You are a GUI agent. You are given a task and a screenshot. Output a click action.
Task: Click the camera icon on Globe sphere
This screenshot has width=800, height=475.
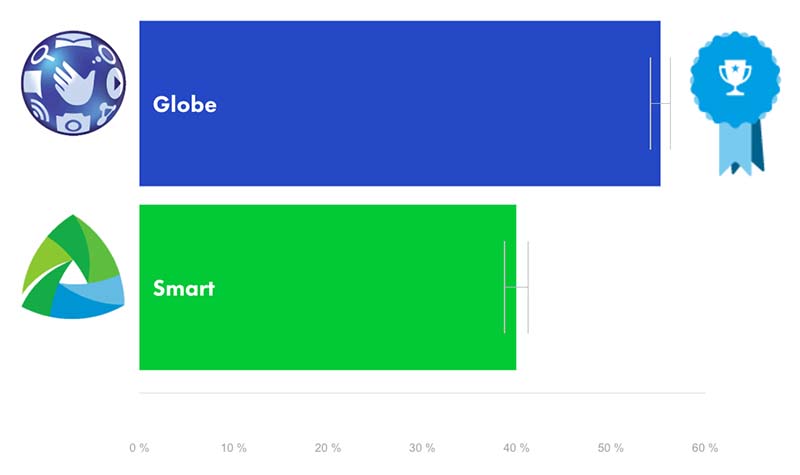(73, 123)
